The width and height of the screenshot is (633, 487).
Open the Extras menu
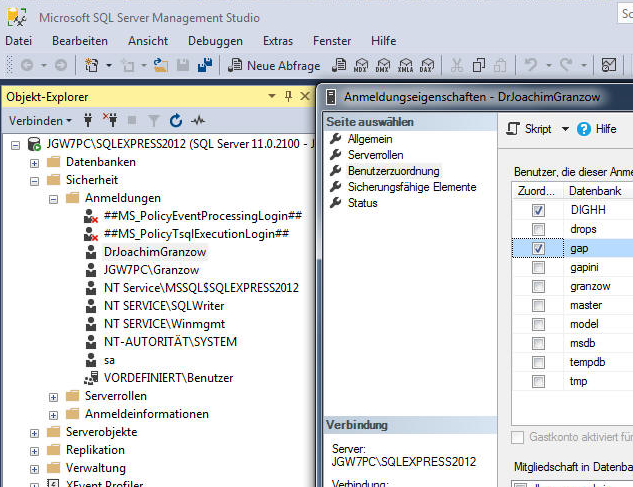278,41
